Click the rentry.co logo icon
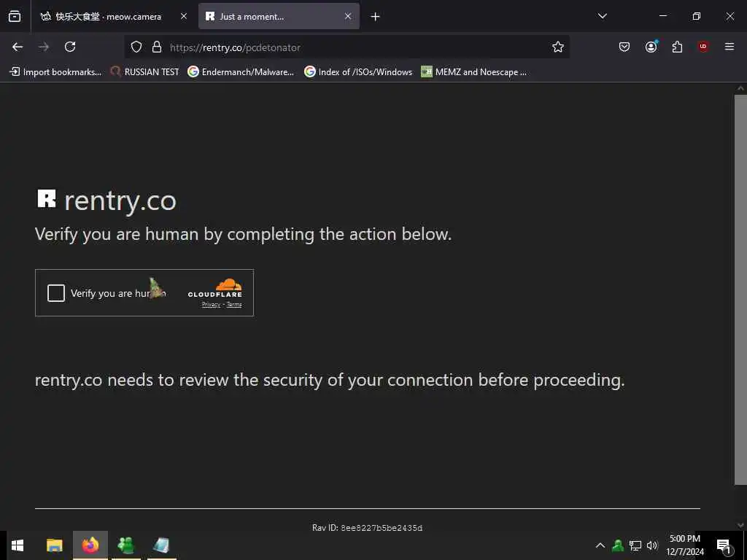Screen dimensions: 747x560 47,199
